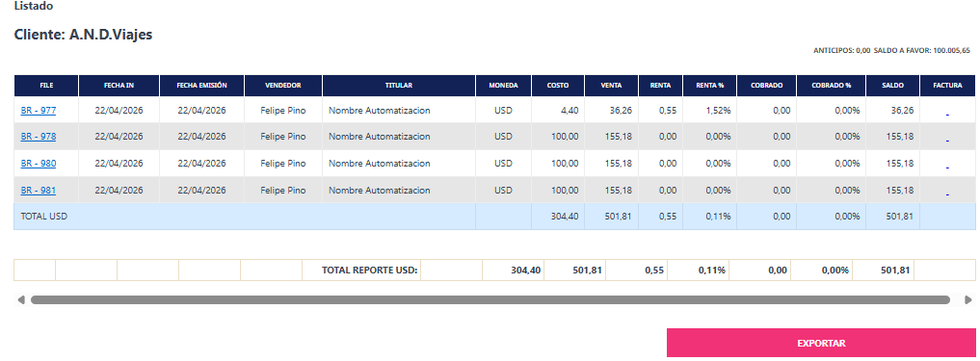Click fecha emisión 22/04/2026 in BR - 978 row
This screenshot has height=361, width=980.
tap(201, 137)
